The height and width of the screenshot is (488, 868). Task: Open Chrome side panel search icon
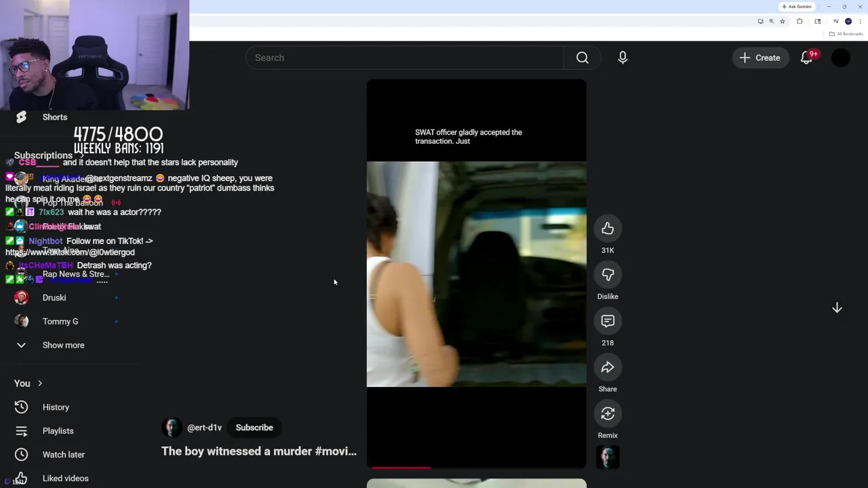pyautogui.click(x=818, y=21)
